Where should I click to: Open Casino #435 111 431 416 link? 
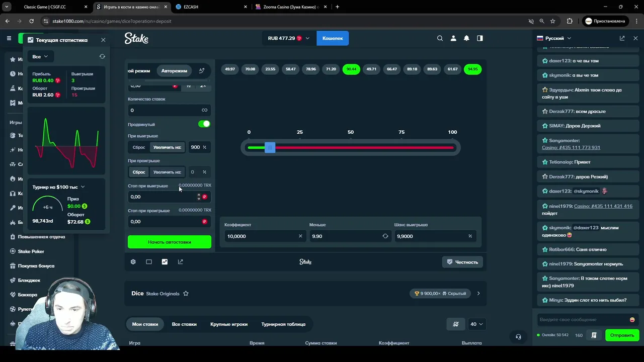pos(603,206)
